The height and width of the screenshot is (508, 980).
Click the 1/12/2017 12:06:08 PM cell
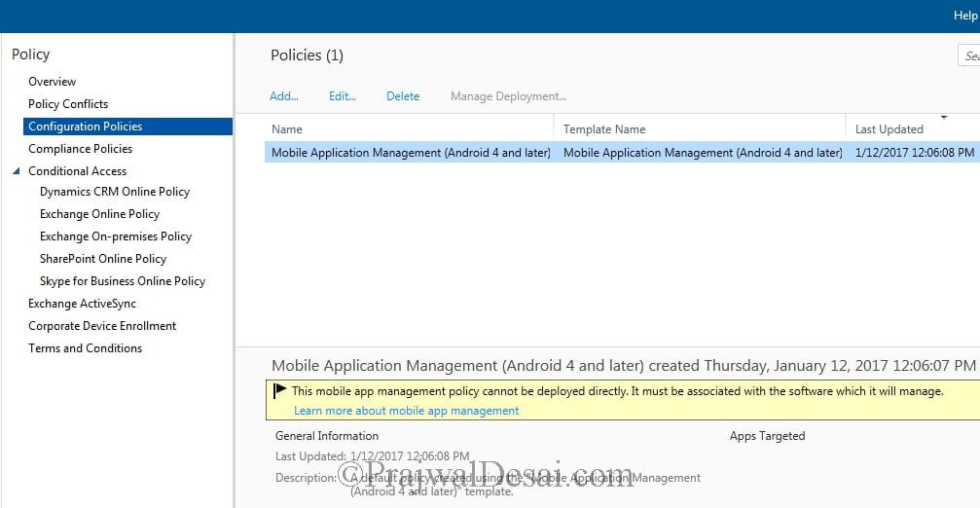[x=915, y=153]
